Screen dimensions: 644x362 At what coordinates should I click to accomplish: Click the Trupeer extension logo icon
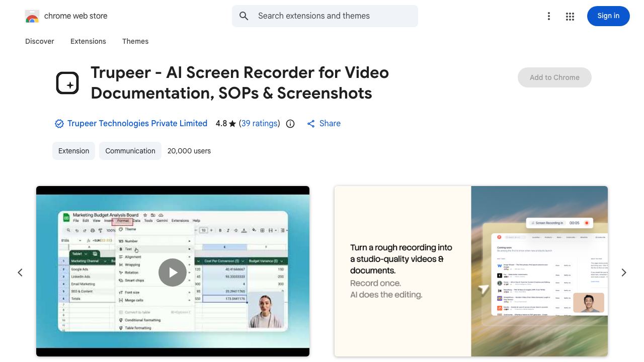click(x=67, y=83)
